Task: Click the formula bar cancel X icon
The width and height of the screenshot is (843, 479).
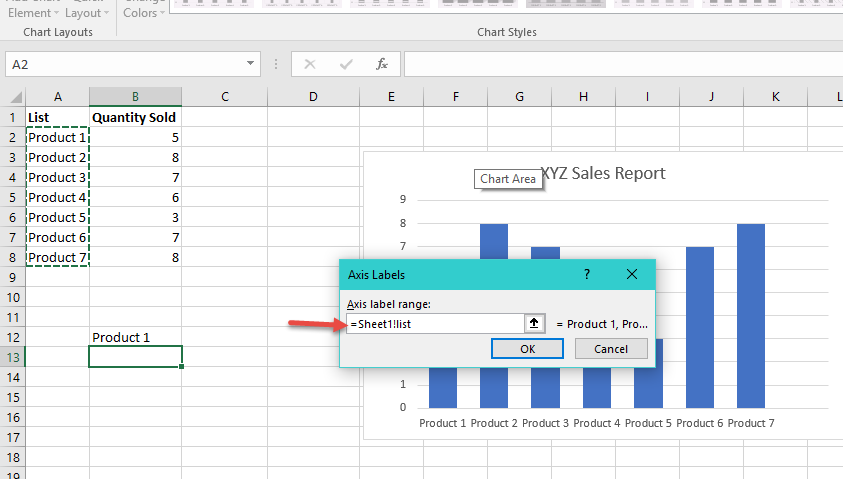Action: (310, 65)
